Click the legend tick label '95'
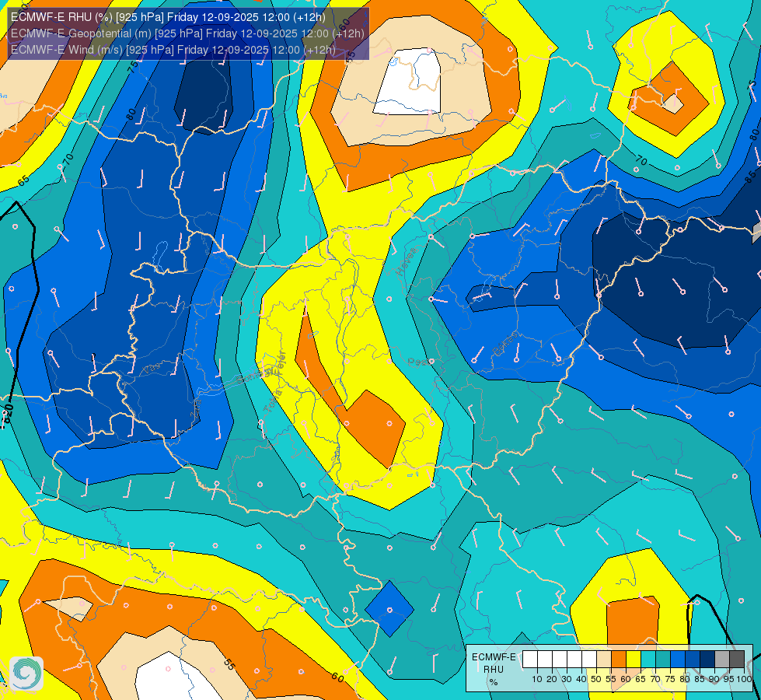 729,679
